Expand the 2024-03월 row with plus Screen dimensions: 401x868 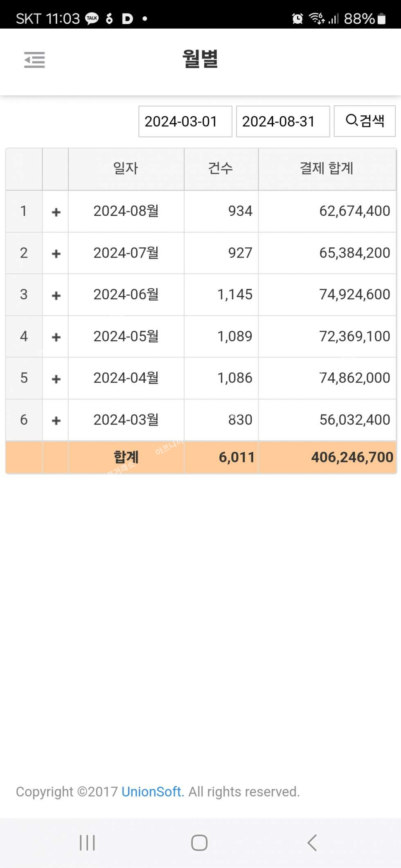[x=56, y=420]
